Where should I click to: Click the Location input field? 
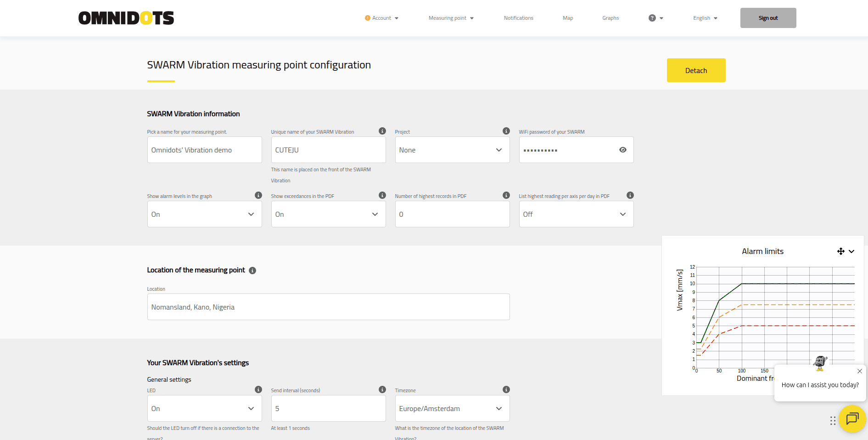click(328, 307)
